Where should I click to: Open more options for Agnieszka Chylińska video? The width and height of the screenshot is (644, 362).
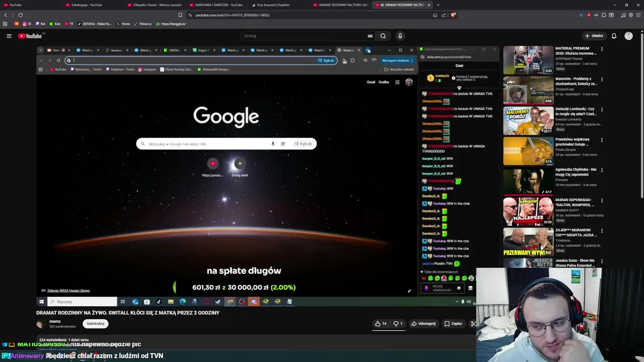pos(602,170)
